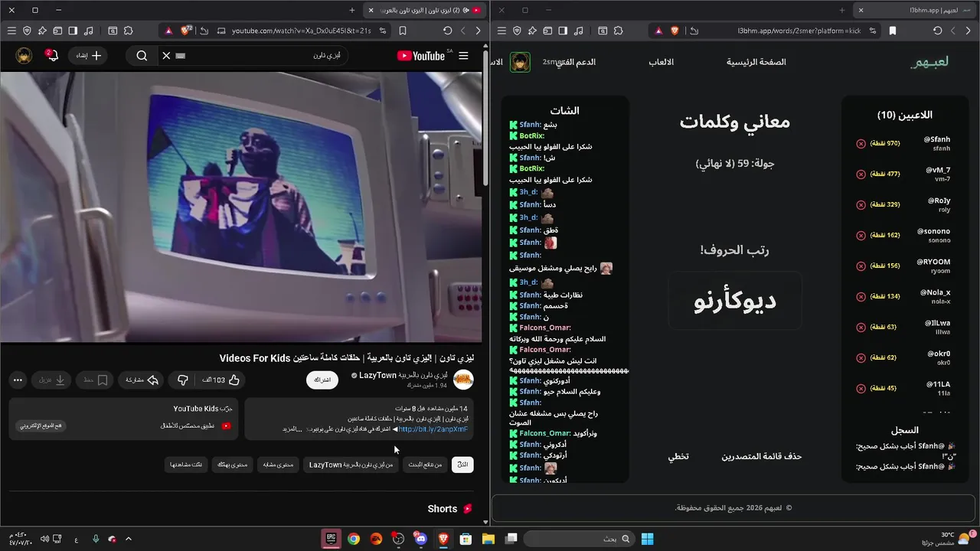This screenshot has width=980, height=551.
Task: Select the الكل filter chip
Action: point(462,465)
